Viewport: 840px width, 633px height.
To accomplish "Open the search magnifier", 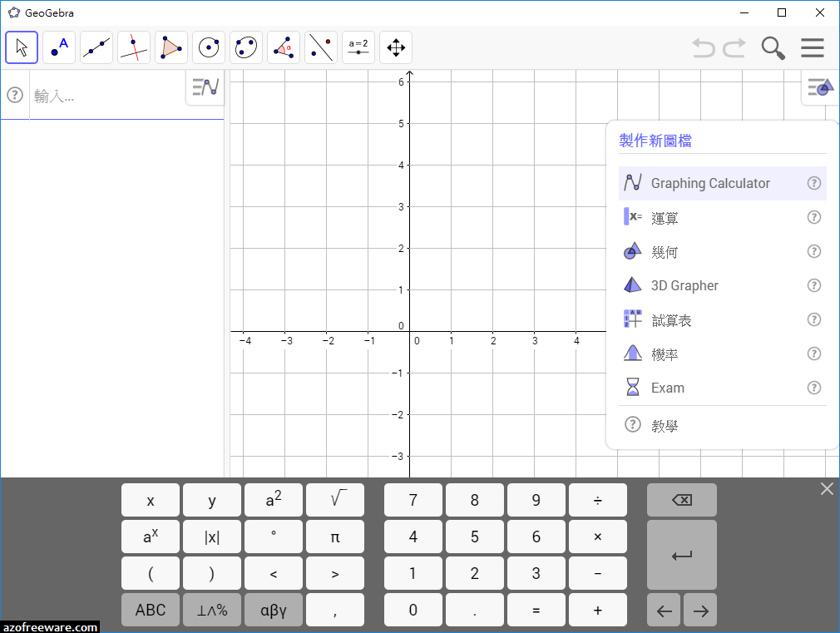I will (773, 47).
